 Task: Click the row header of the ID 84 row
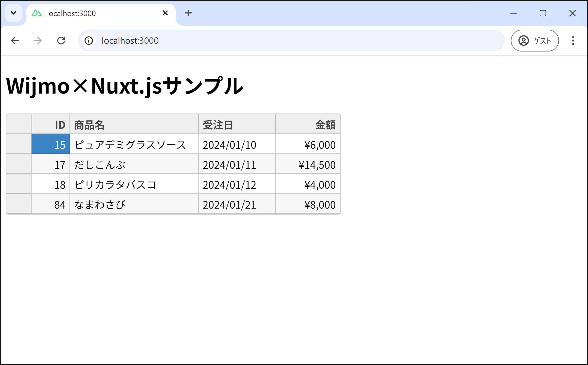19,204
